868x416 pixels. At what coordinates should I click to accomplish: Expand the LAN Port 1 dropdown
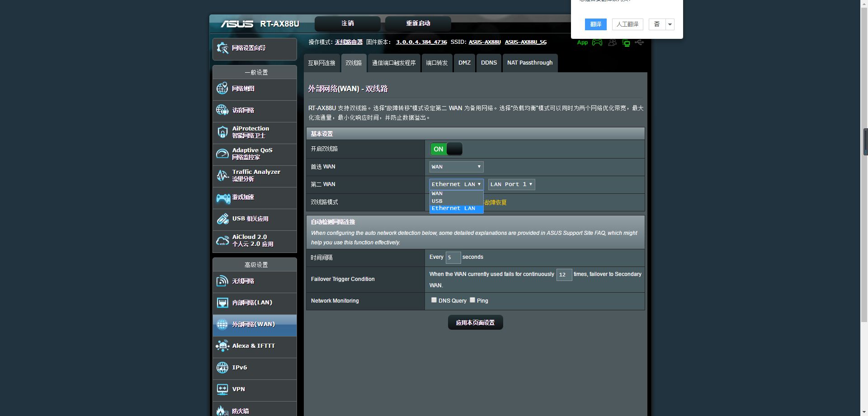[x=511, y=184]
